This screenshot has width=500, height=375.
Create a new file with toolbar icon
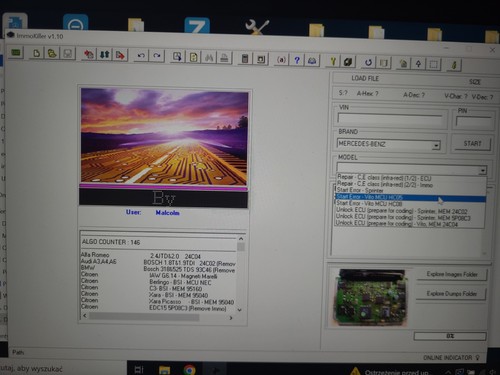coord(36,53)
